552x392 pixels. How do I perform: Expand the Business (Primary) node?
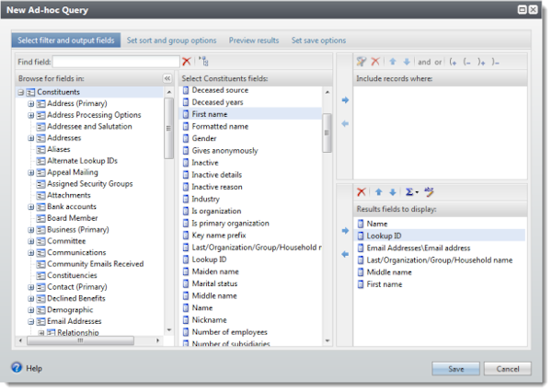click(x=31, y=230)
